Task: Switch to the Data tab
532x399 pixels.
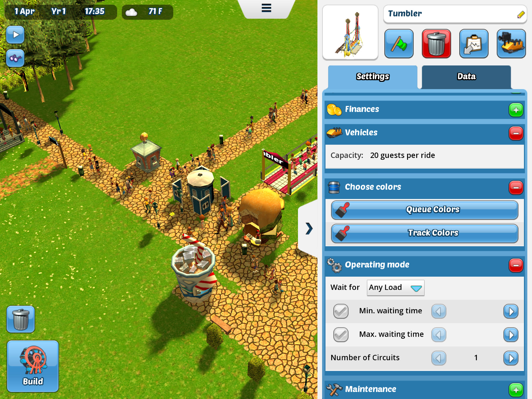Action: pos(466,76)
